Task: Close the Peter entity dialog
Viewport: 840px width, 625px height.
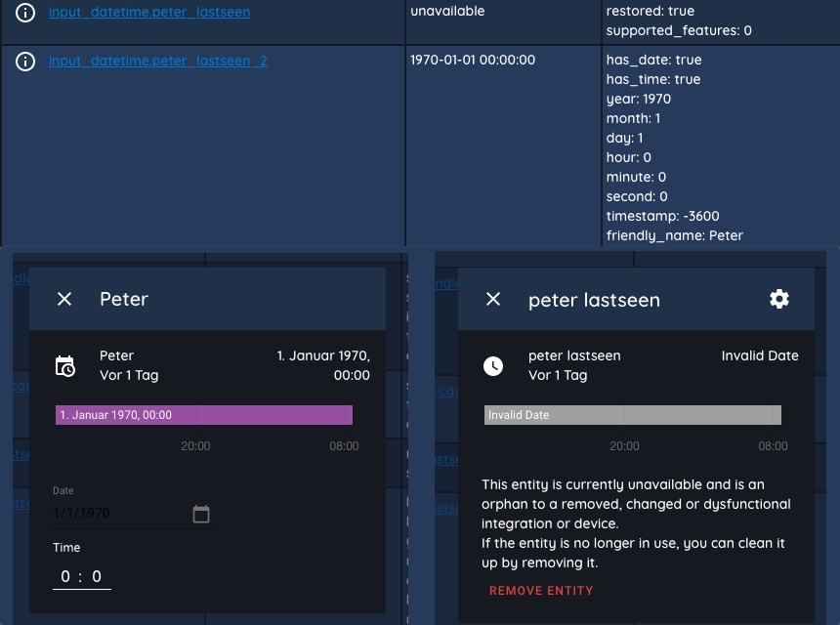Action: tap(64, 299)
